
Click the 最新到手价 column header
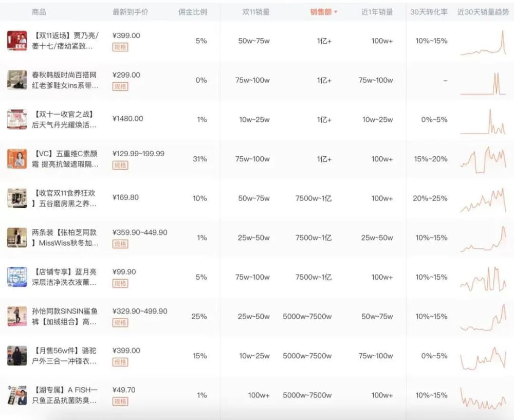[130, 12]
